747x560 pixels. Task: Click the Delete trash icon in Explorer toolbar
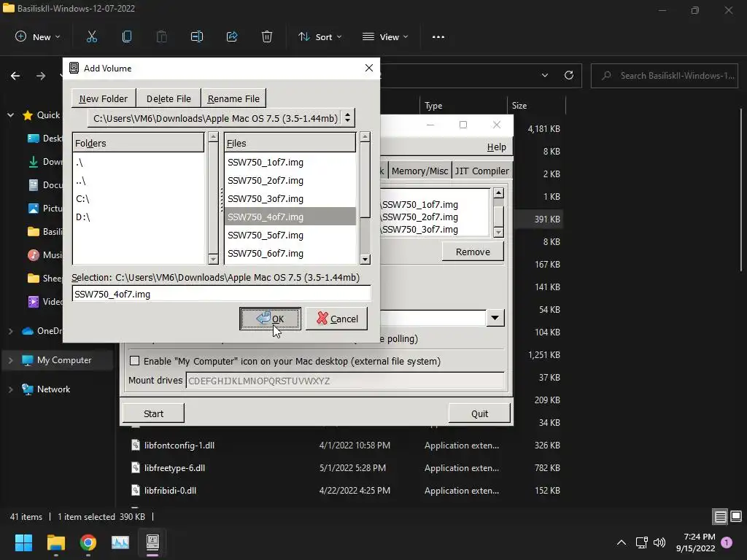pyautogui.click(x=267, y=36)
